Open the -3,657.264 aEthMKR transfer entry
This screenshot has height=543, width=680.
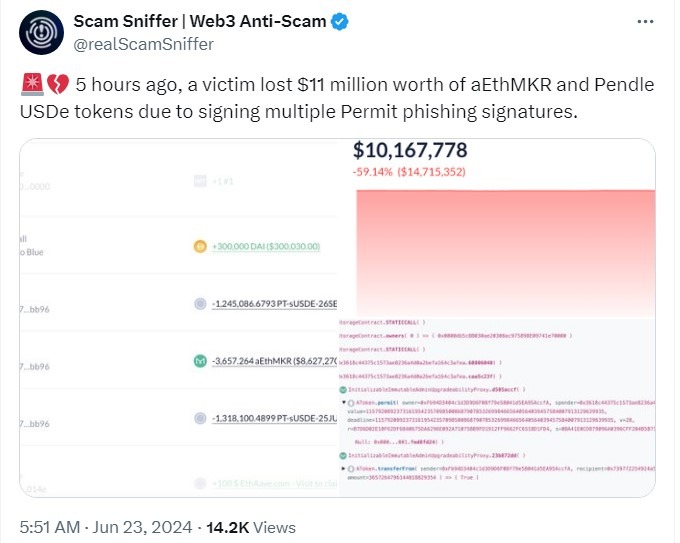point(275,360)
